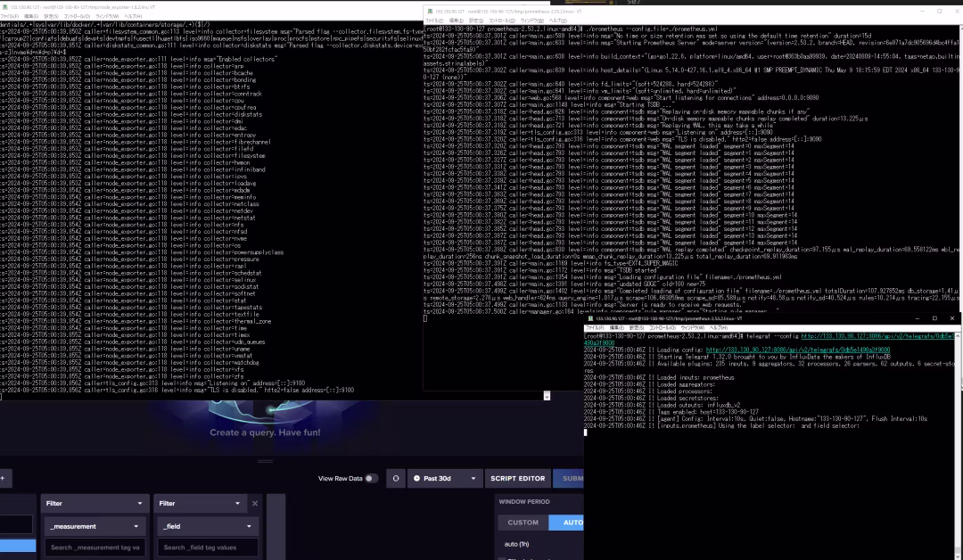Open ファイル(F) menu in node_exporter terminal
The image size is (963, 560).
click(10, 17)
